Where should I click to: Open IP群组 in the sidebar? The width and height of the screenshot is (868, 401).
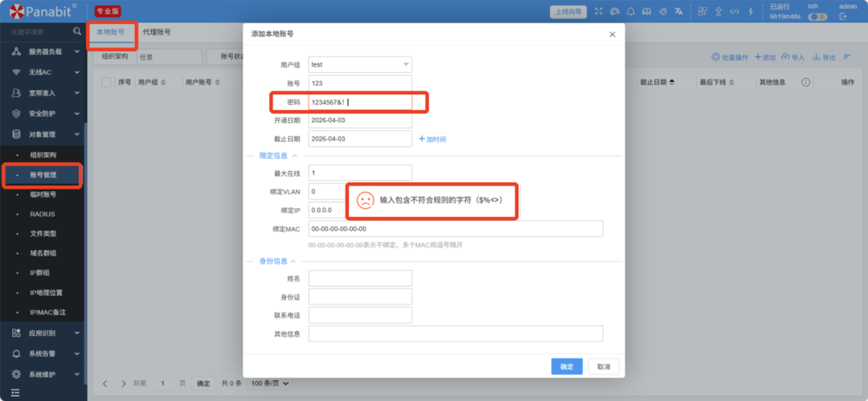[40, 273]
